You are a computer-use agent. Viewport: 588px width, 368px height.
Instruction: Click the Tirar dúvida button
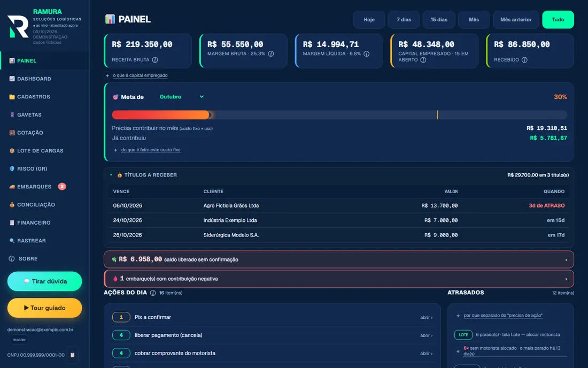(x=44, y=281)
